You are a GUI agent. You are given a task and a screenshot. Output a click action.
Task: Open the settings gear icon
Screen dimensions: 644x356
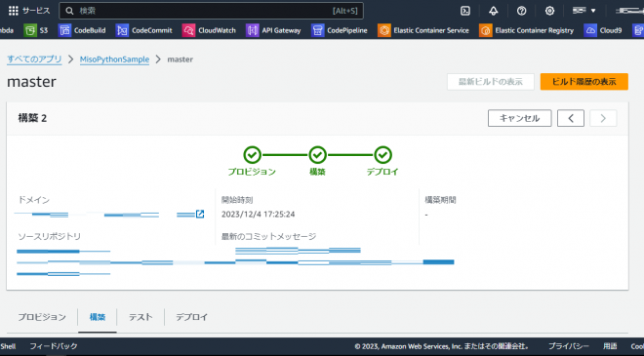point(549,11)
